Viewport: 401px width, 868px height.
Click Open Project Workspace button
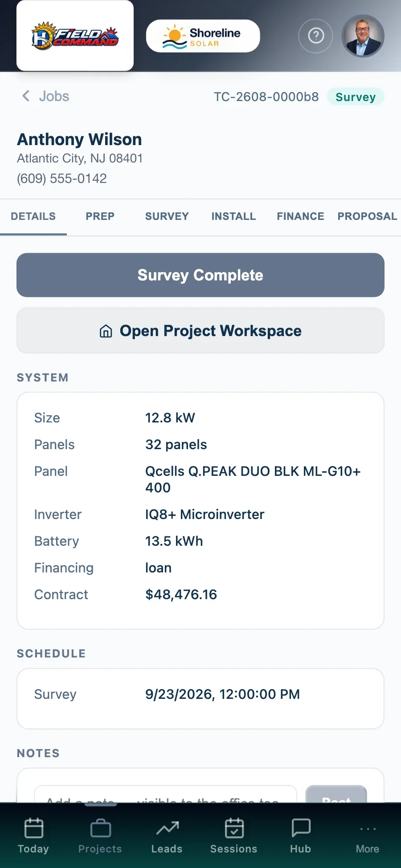tap(200, 331)
